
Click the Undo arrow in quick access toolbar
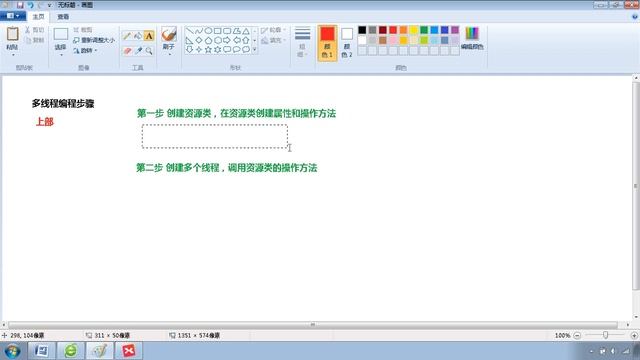click(31, 5)
